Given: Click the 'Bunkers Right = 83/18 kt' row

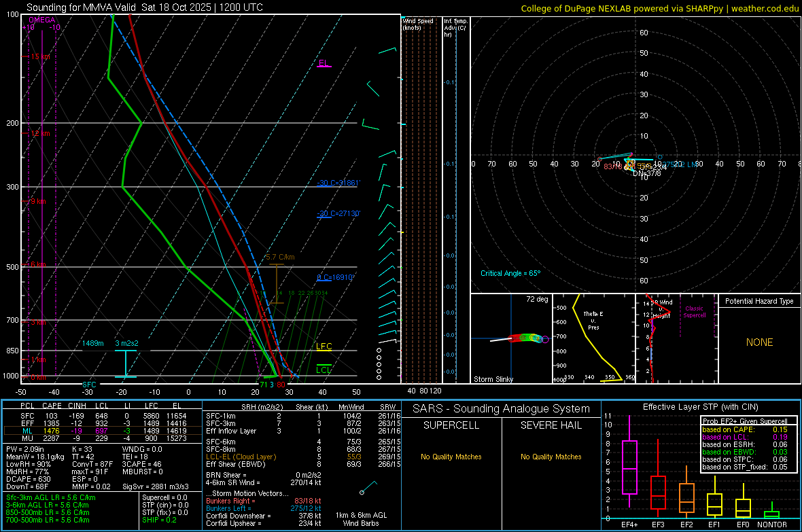Looking at the screenshot, I should [264, 501].
